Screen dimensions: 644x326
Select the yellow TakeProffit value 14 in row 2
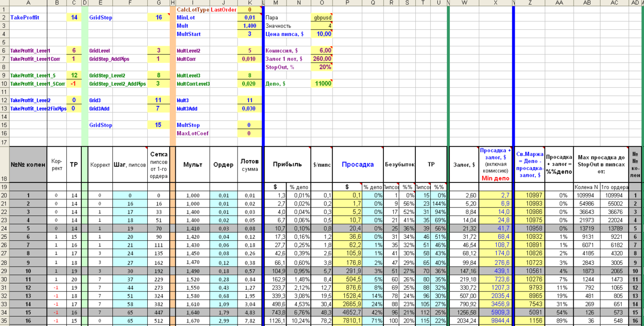tap(74, 17)
